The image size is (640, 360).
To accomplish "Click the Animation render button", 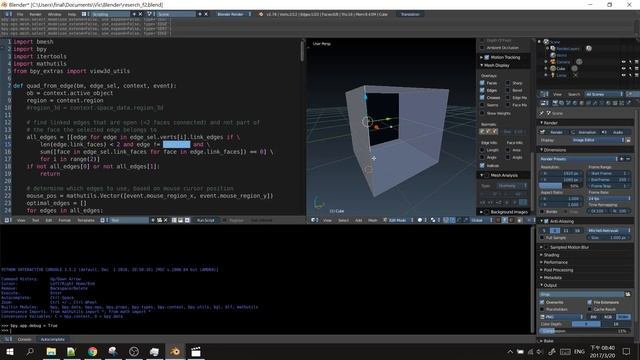I will coord(584,132).
